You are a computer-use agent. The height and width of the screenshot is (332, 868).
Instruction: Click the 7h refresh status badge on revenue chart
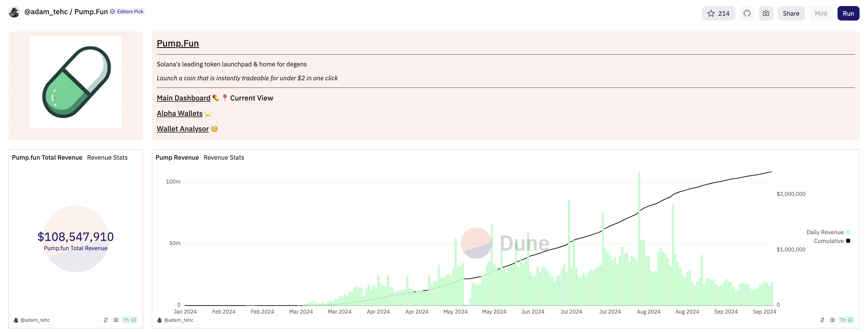[846, 320]
